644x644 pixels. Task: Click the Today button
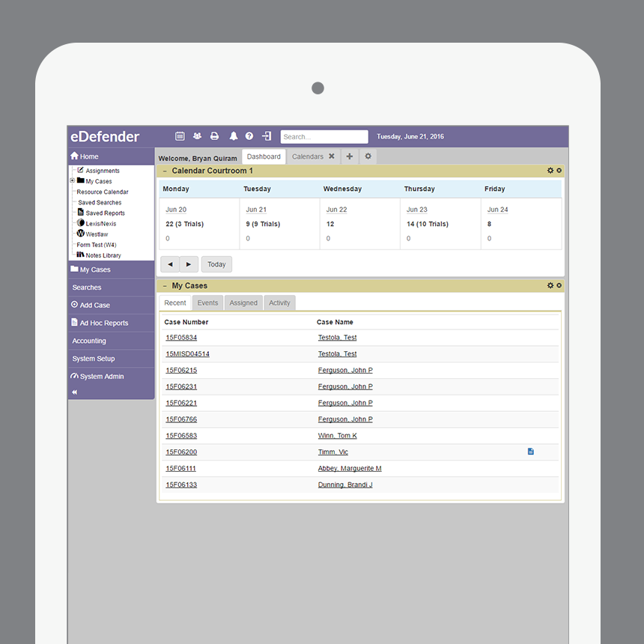pyautogui.click(x=216, y=264)
